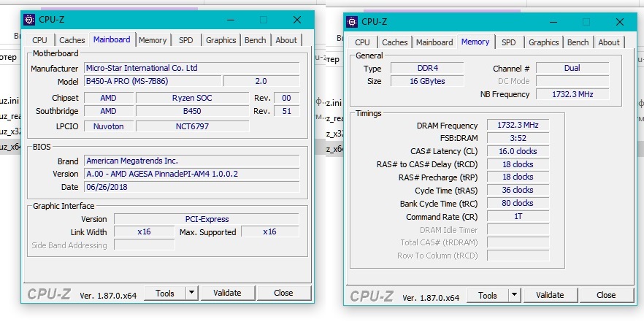Click FSB:DRAM value 3:52
Image resolution: width=644 pixels, height=322 pixels.
[518, 138]
